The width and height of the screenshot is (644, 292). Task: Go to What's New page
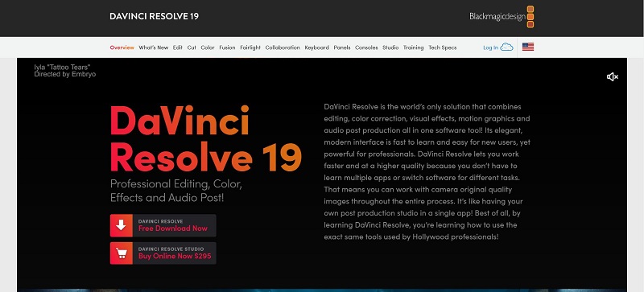pos(154,47)
